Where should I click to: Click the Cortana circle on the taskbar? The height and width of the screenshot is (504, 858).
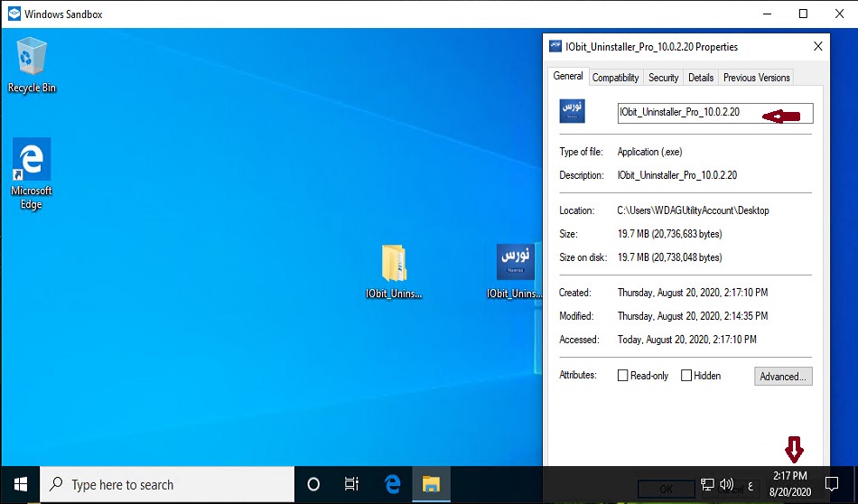coord(313,484)
